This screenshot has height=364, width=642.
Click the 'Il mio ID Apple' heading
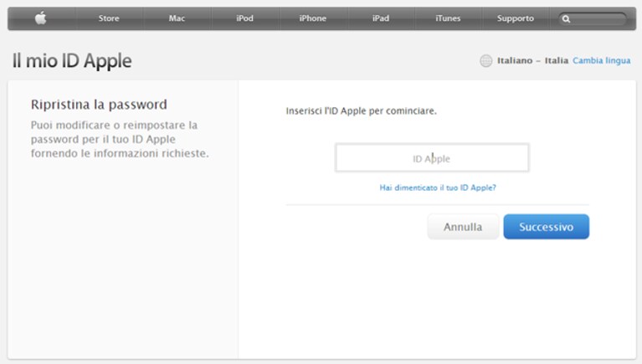[x=72, y=61]
